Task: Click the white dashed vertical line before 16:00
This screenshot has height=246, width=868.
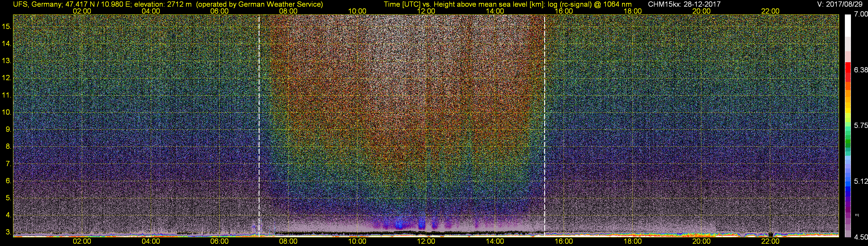Action: click(544, 125)
